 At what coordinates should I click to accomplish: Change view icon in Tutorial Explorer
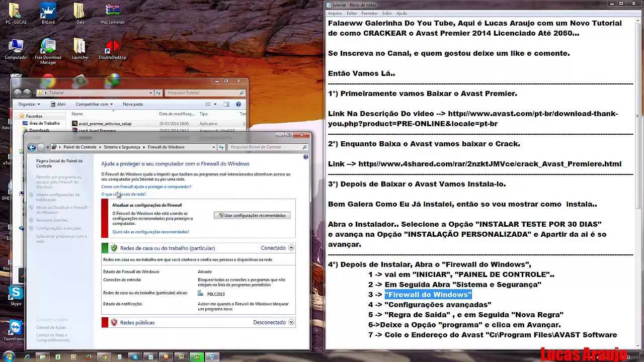point(209,104)
